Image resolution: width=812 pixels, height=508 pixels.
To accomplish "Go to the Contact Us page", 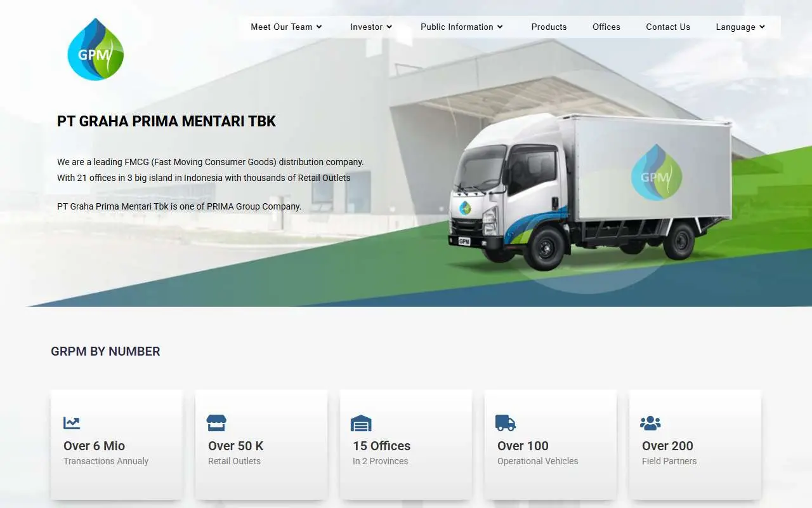I will (x=668, y=27).
